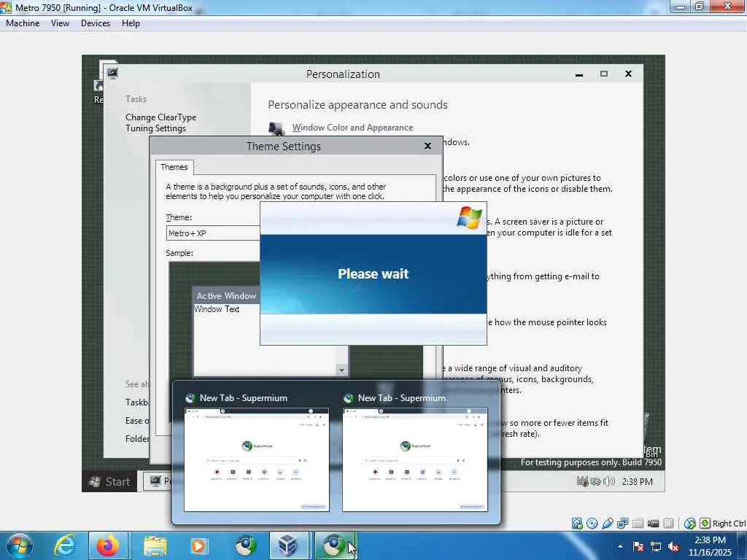Image resolution: width=747 pixels, height=560 pixels.
Task: Open Windows Explorer from the host taskbar
Action: [155, 545]
